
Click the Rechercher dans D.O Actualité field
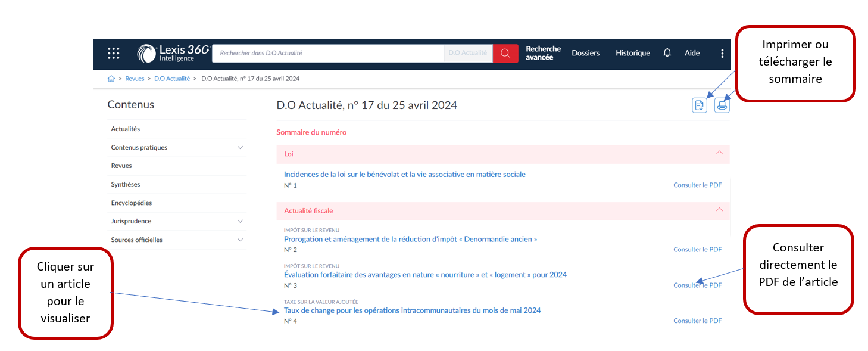click(328, 53)
